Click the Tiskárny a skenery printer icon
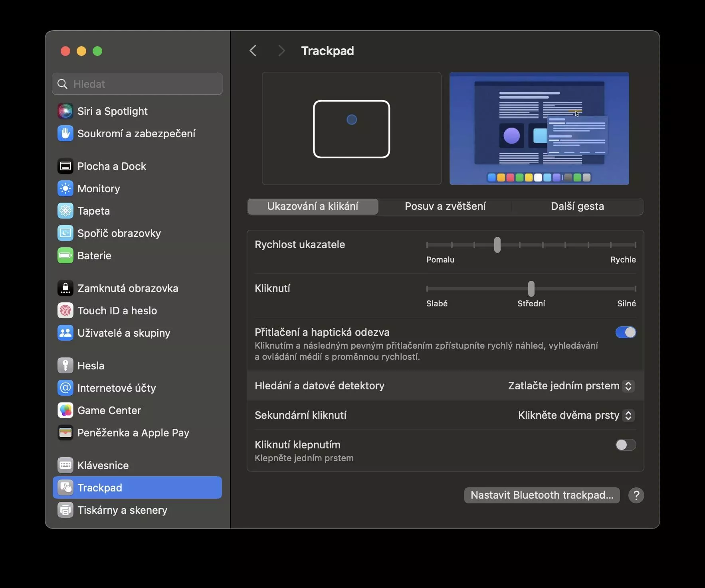This screenshot has width=705, height=588. point(65,510)
